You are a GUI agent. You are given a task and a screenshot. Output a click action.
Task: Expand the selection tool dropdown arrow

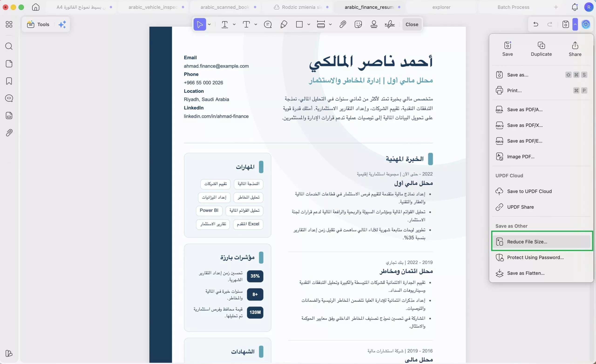(209, 24)
